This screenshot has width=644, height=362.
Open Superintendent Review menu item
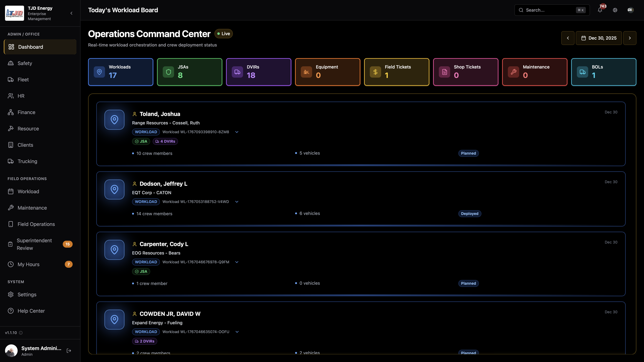coord(34,244)
